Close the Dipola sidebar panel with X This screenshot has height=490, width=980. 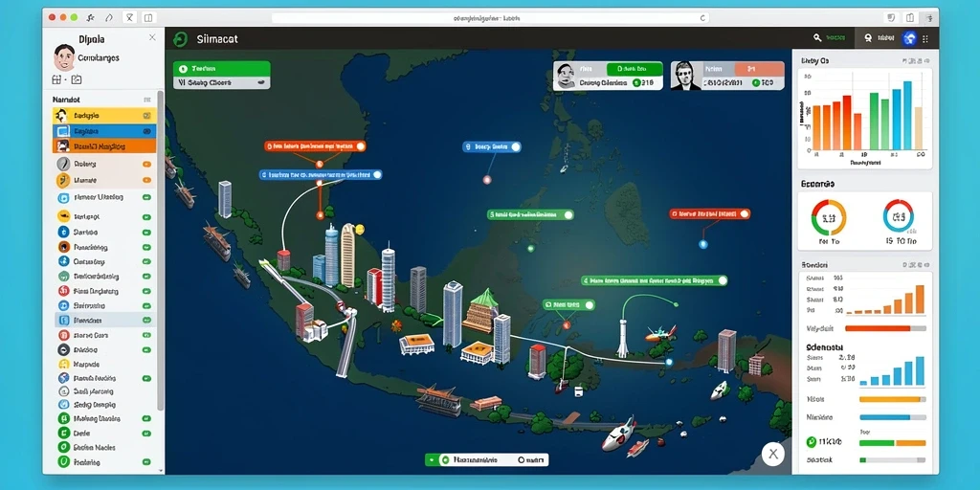pyautogui.click(x=152, y=37)
